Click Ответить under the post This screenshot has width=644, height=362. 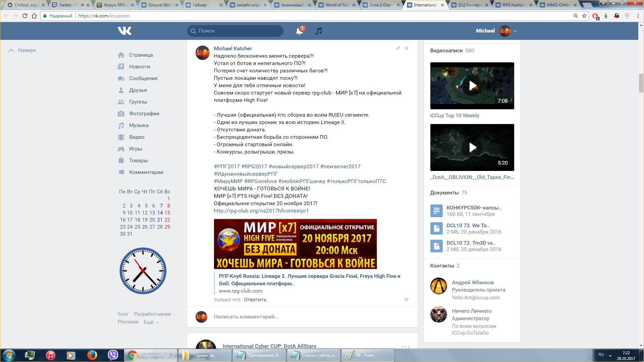[255, 300]
